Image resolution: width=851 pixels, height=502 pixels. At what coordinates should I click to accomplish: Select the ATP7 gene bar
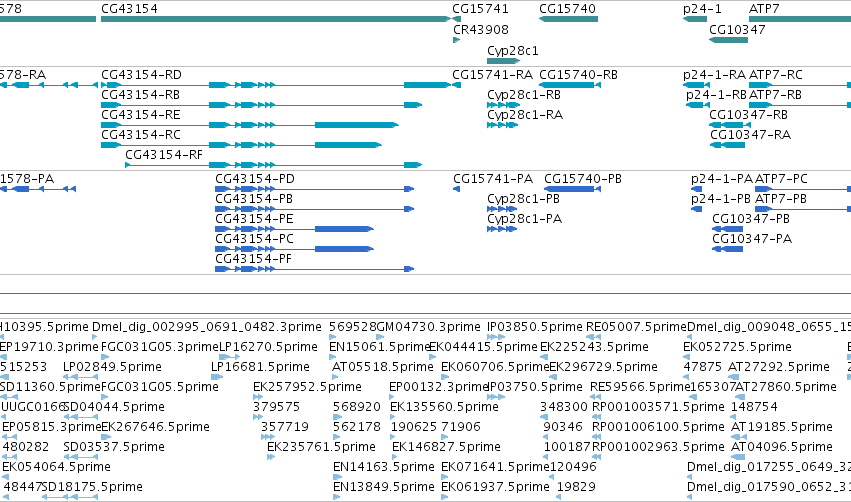[x=800, y=19]
